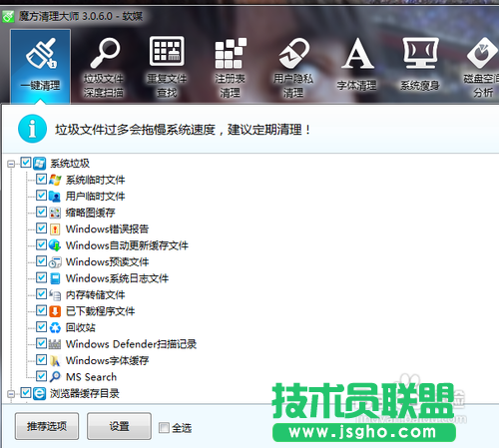Image resolution: width=499 pixels, height=448 pixels.
Task: Click the 用户临时文件 user folder icon
Action: tap(55, 197)
